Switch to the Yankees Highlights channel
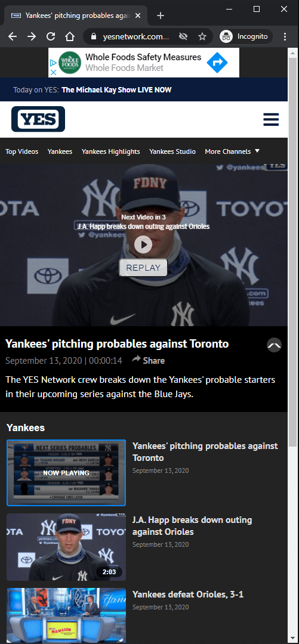The image size is (299, 644). [x=110, y=151]
